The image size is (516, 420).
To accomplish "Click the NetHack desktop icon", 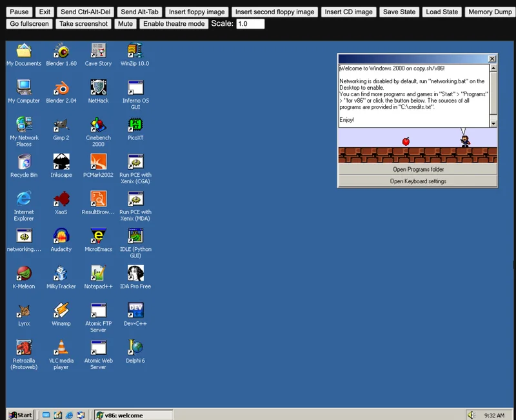I will click(98, 88).
